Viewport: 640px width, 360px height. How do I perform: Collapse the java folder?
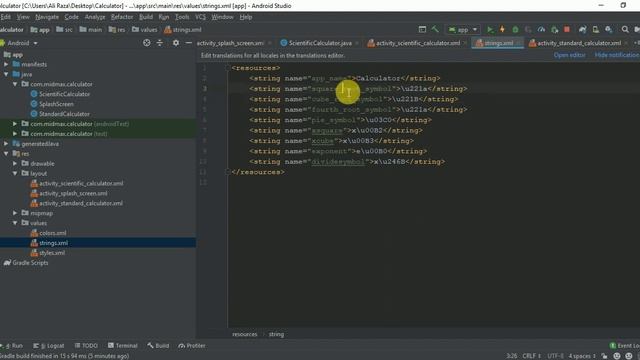(x=6, y=74)
